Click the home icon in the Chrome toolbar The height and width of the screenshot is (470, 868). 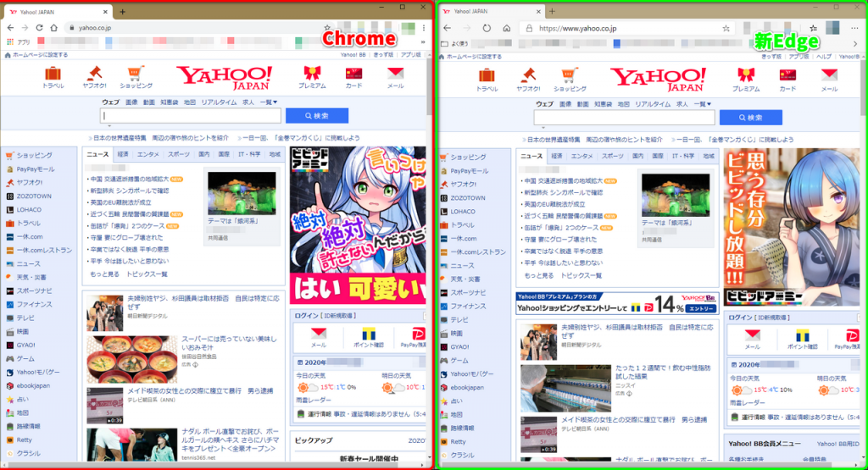click(x=53, y=28)
